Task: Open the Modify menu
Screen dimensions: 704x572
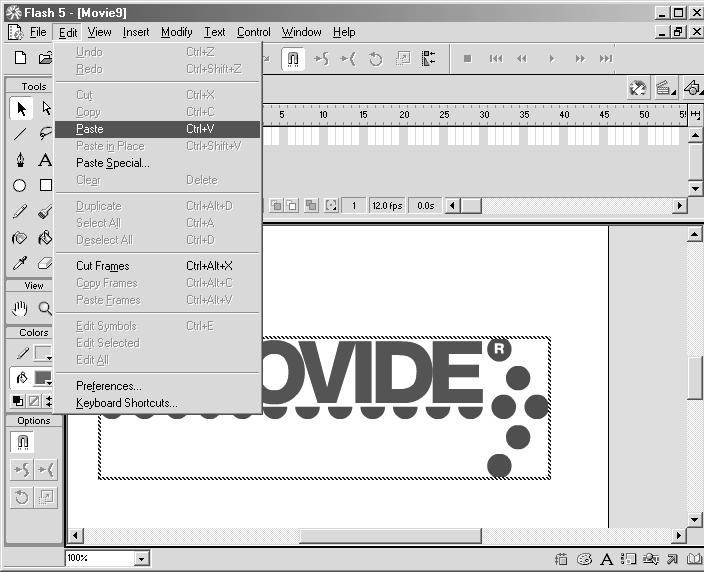Action: pos(176,32)
